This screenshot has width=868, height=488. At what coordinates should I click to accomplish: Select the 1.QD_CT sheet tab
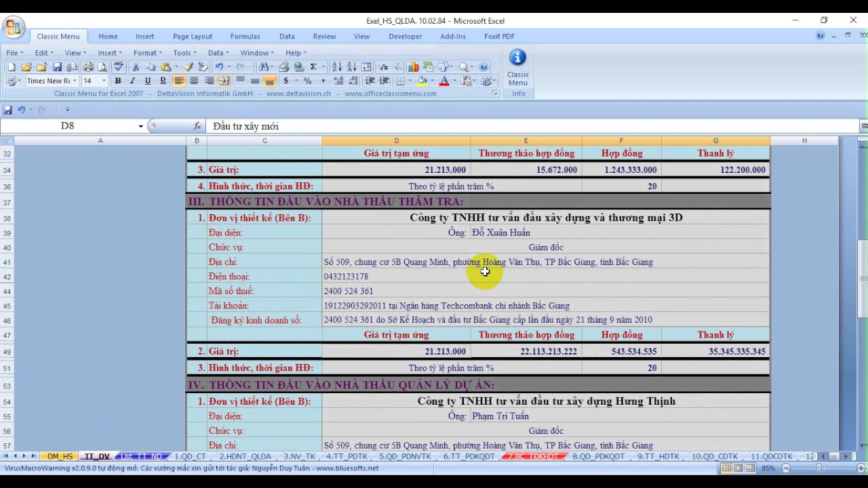190,457
